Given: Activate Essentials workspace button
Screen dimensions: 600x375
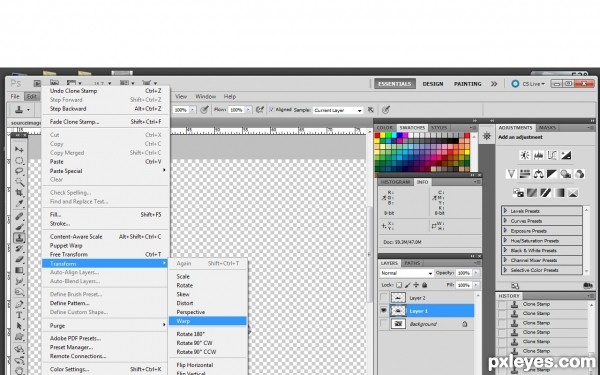Looking at the screenshot, I should [395, 84].
